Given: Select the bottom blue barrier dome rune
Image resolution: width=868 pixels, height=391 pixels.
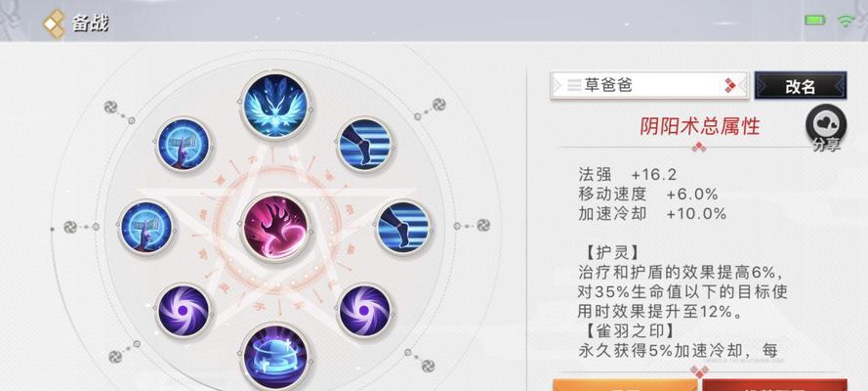Looking at the screenshot, I should (275, 356).
